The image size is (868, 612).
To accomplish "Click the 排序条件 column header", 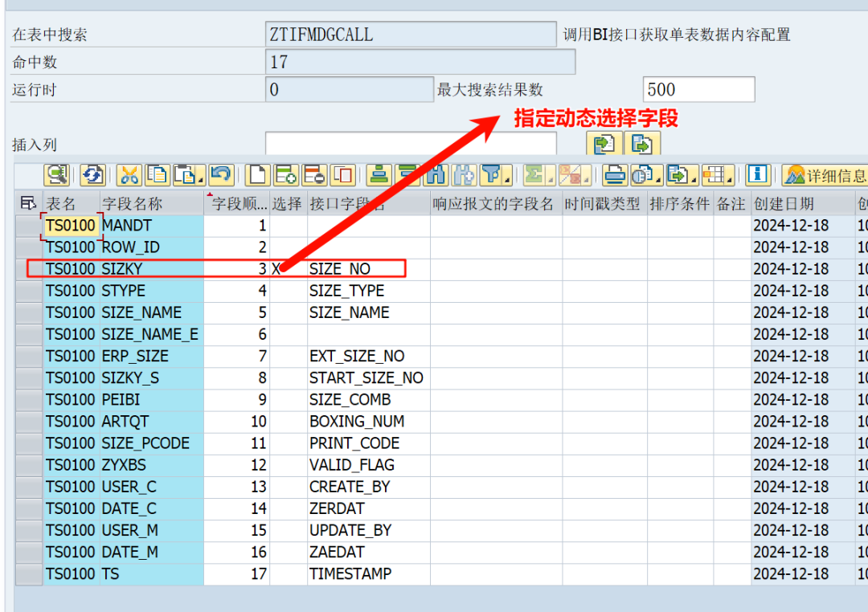I will coord(679,204).
